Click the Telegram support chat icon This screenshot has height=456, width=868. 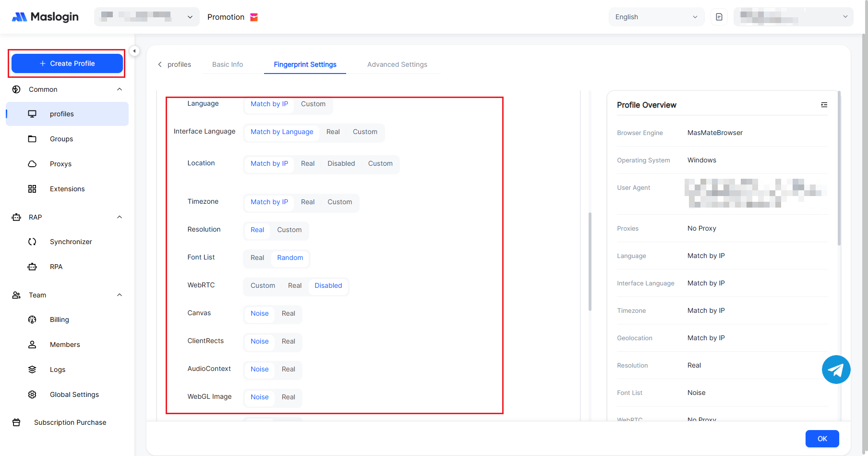(x=836, y=370)
